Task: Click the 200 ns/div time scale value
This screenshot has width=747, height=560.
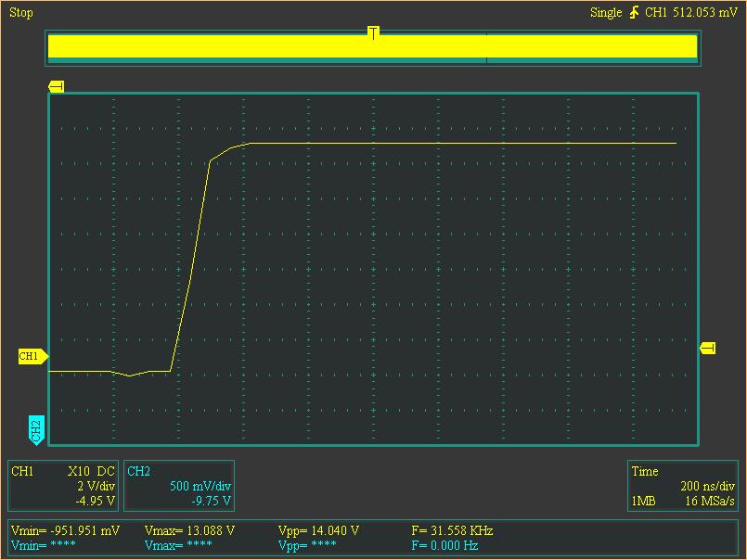Action: click(x=707, y=486)
